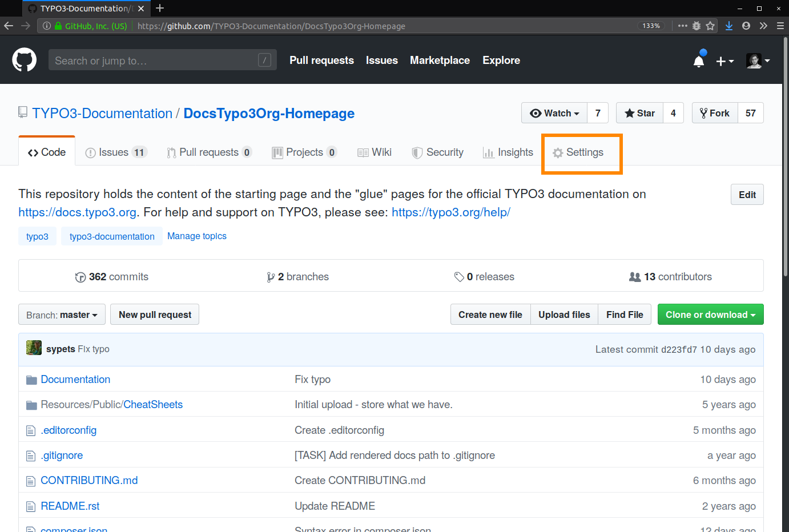
Task: Open the user avatar menu
Action: coord(758,61)
